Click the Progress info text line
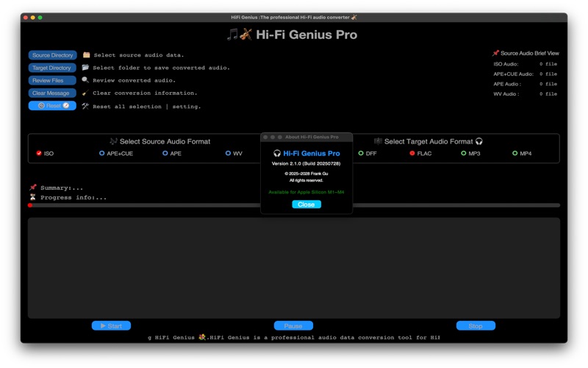The height and width of the screenshot is (368, 588). [73, 197]
